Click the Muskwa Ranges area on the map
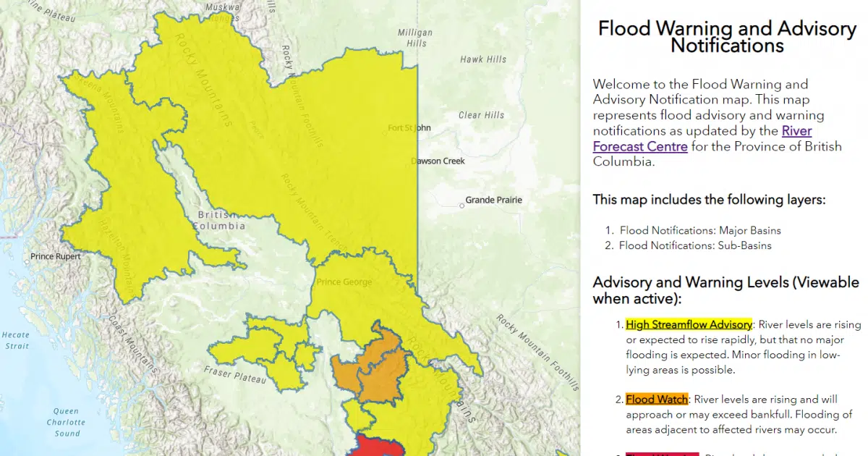 pos(224,11)
